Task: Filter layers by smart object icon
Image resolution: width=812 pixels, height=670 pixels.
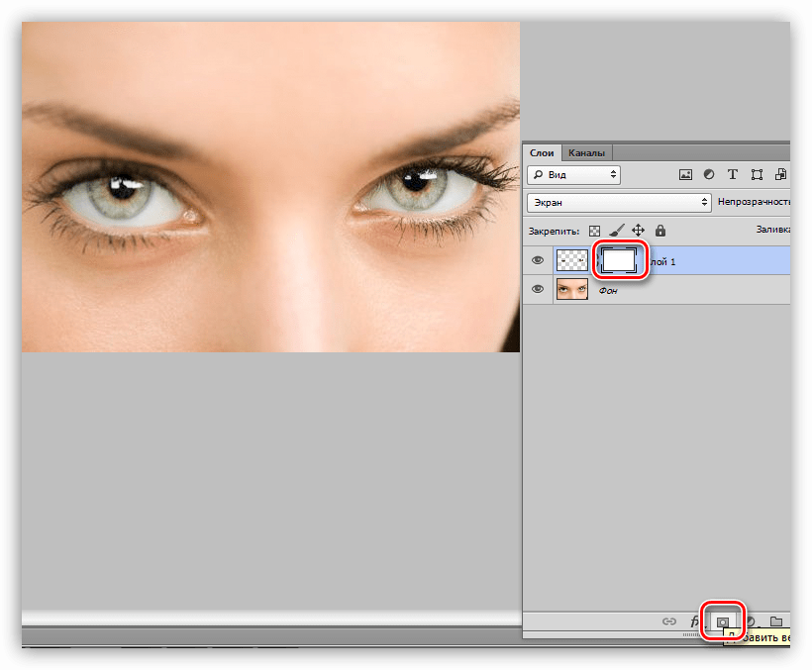Action: pos(780,174)
